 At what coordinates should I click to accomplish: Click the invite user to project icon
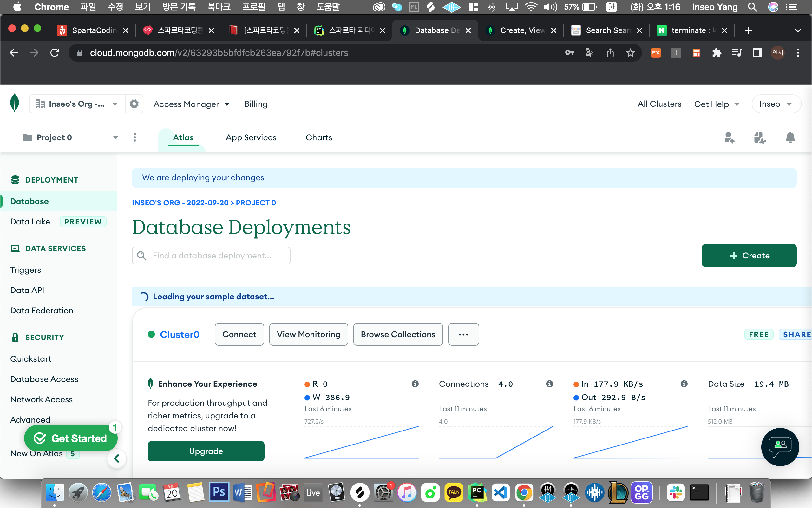coord(729,137)
